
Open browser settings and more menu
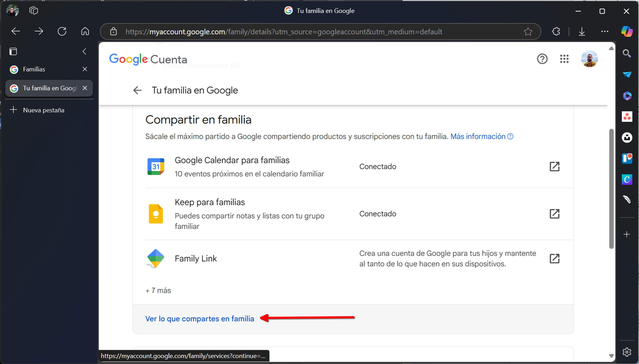click(605, 31)
